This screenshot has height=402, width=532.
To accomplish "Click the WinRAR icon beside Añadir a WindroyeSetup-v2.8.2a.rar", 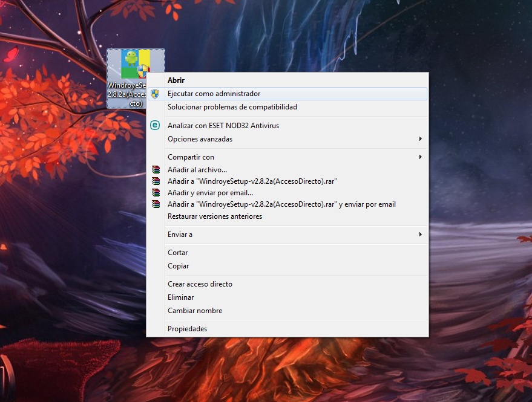I will tap(156, 181).
